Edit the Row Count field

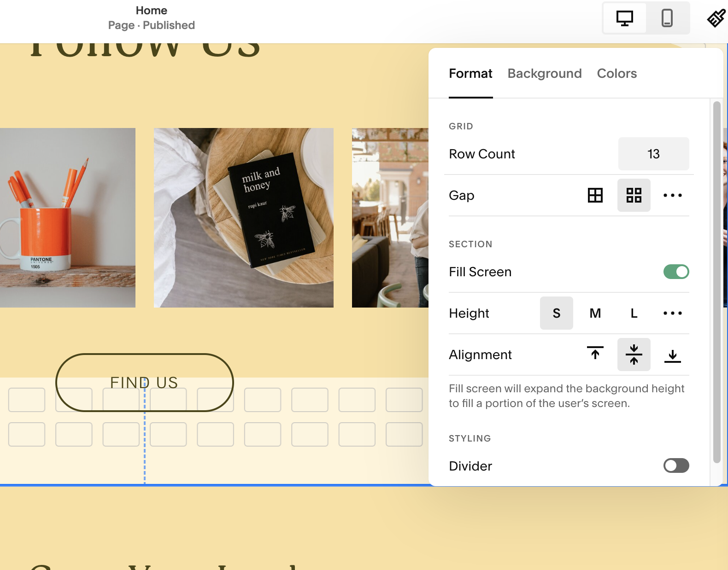click(x=653, y=154)
